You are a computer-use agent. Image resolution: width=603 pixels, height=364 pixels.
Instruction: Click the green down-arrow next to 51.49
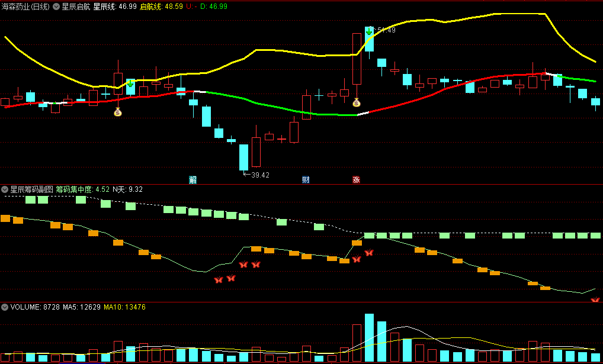(369, 31)
